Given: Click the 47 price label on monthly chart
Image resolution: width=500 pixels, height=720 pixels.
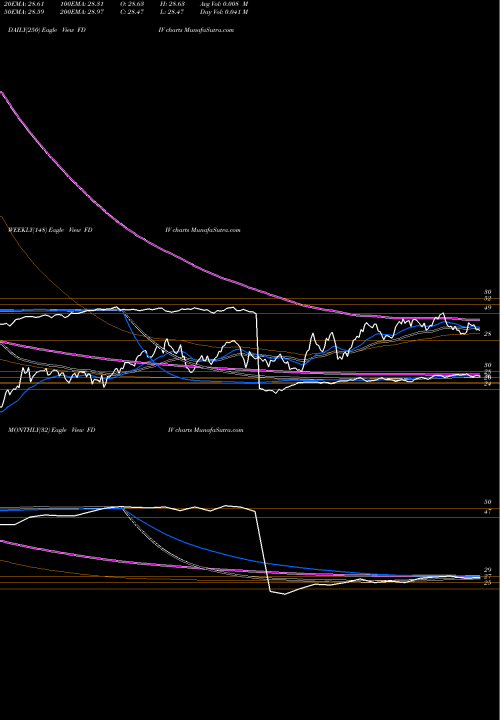Looking at the screenshot, I should [x=488, y=511].
